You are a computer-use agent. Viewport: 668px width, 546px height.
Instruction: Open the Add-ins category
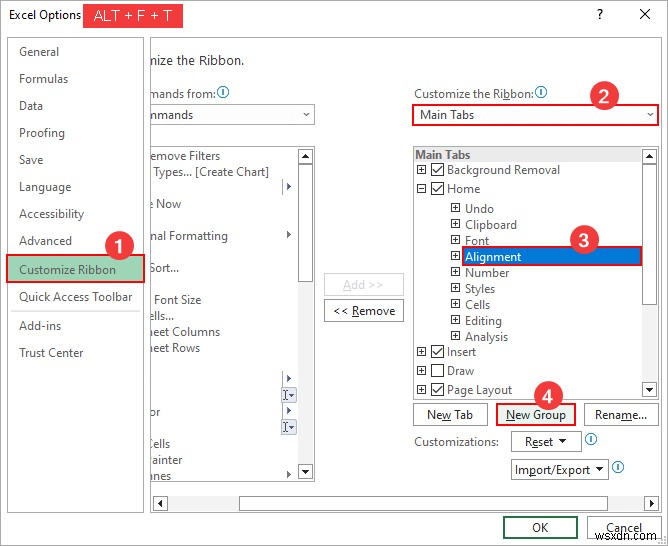(x=40, y=326)
